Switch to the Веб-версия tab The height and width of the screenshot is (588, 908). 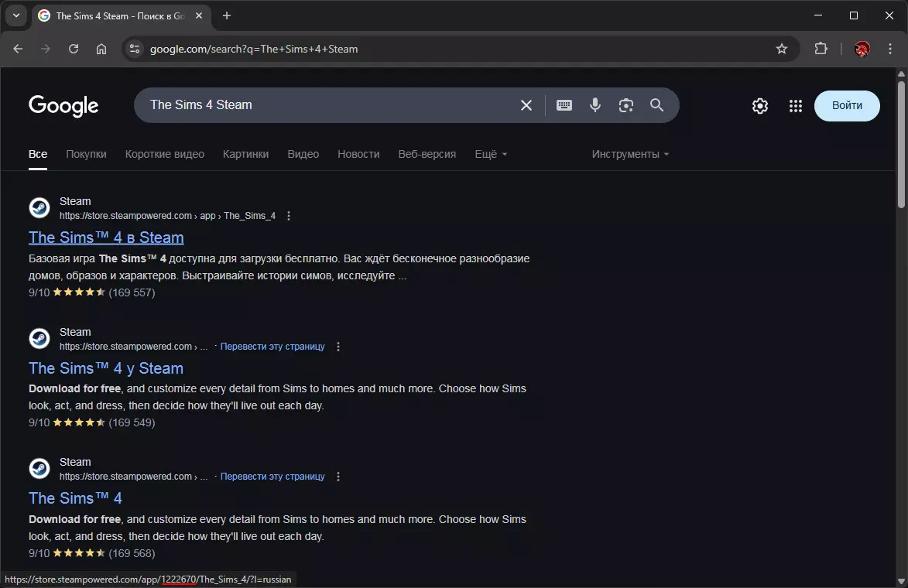427,154
